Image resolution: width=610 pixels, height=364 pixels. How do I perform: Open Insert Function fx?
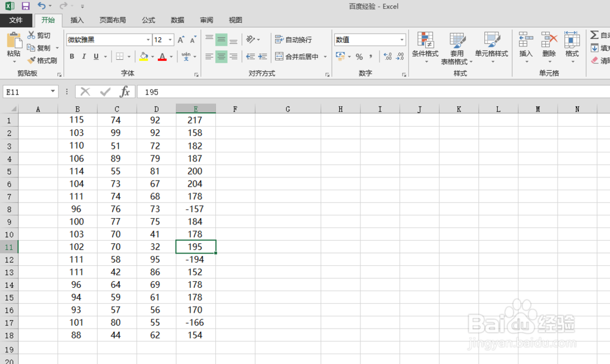coord(125,92)
